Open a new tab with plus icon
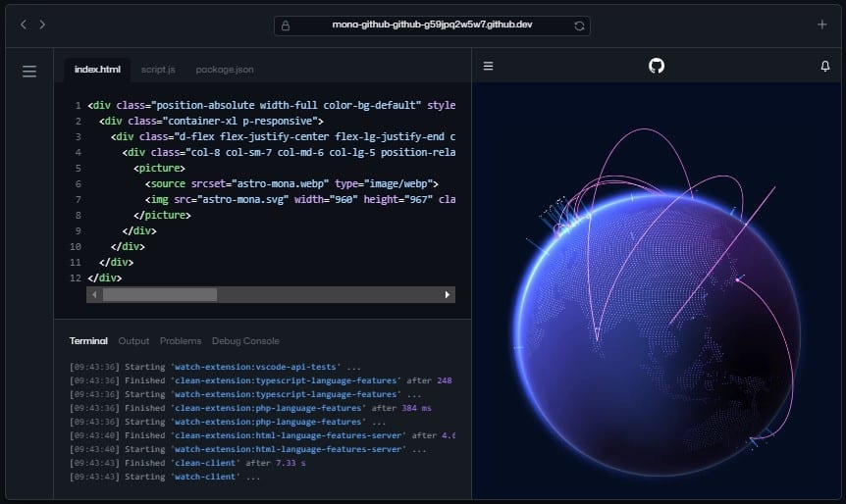846x504 pixels. pyautogui.click(x=821, y=25)
